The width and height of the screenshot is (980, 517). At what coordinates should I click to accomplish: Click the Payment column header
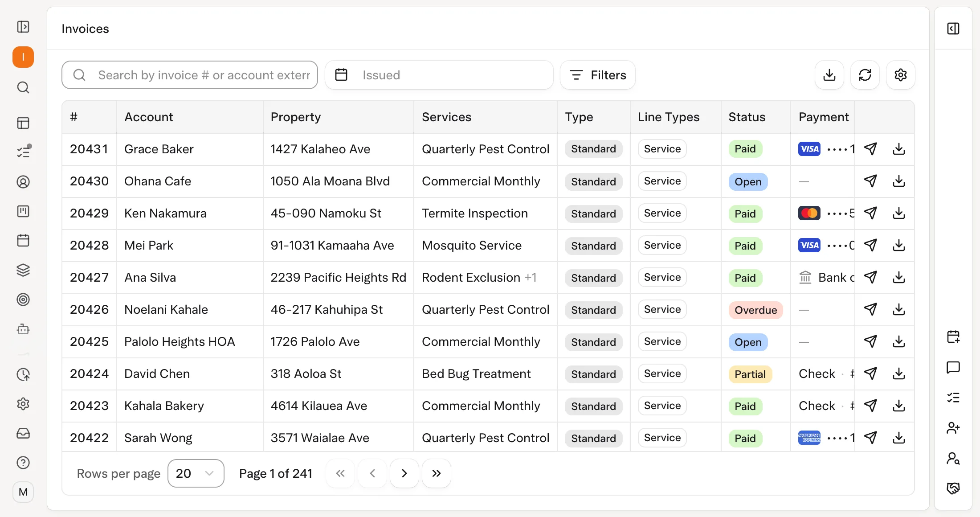[x=824, y=117]
